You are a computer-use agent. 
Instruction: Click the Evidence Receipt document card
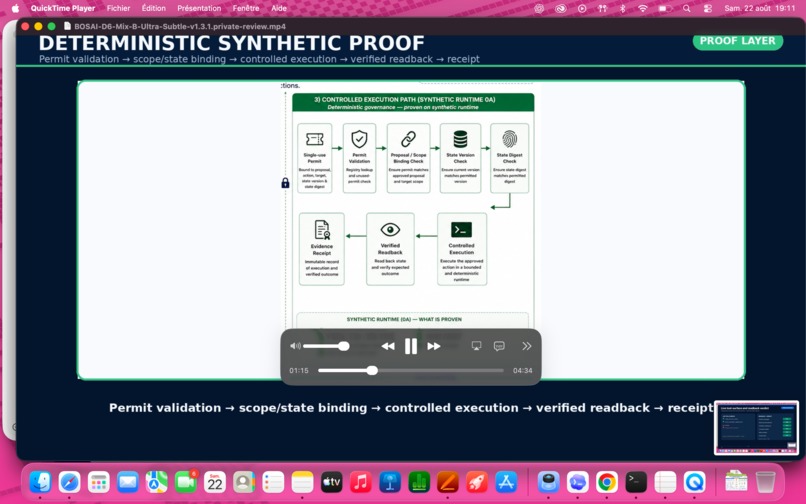(322, 249)
